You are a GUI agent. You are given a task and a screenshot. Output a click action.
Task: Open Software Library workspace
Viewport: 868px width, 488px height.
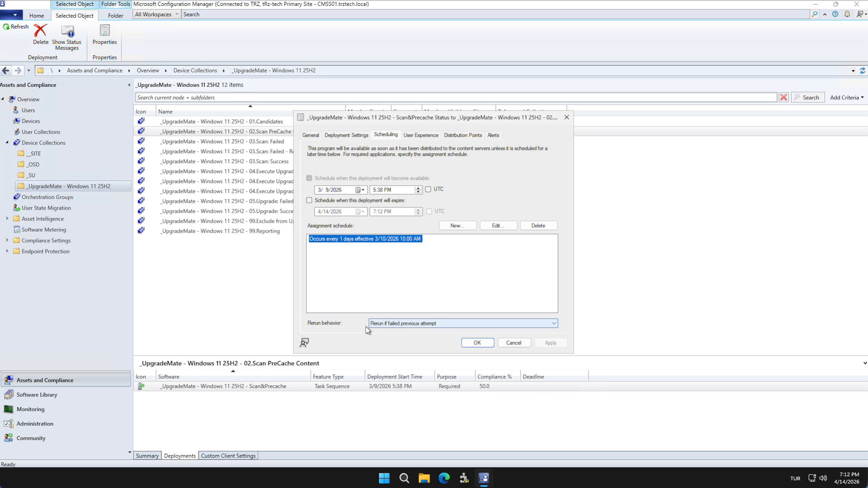(x=66, y=395)
